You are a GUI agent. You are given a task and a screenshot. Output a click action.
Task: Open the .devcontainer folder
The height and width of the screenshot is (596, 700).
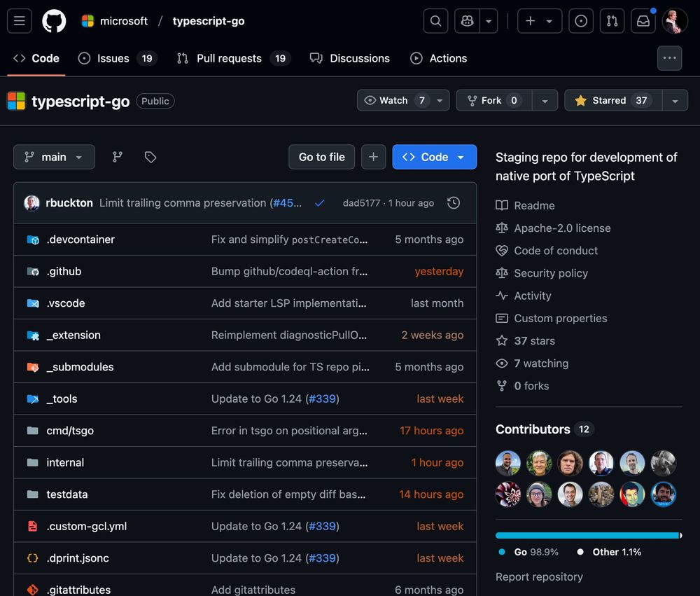[80, 240]
